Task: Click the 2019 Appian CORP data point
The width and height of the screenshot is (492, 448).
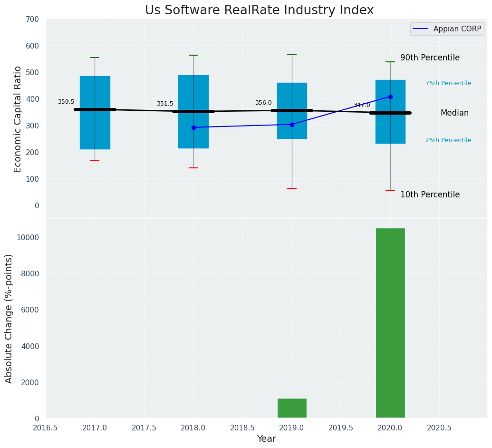Action: 292,125
